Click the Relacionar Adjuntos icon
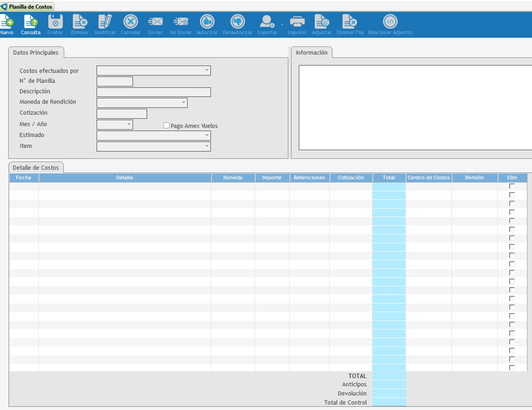 click(x=390, y=22)
